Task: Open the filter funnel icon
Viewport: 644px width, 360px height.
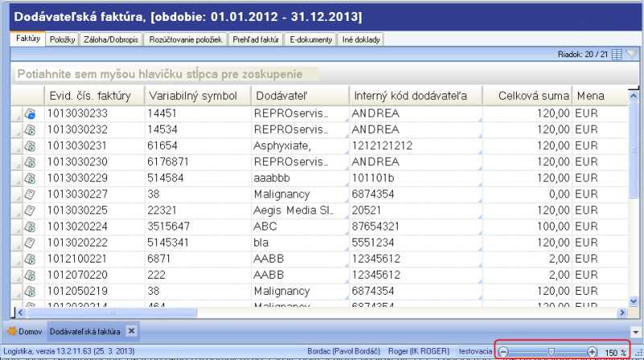Action: (632, 54)
